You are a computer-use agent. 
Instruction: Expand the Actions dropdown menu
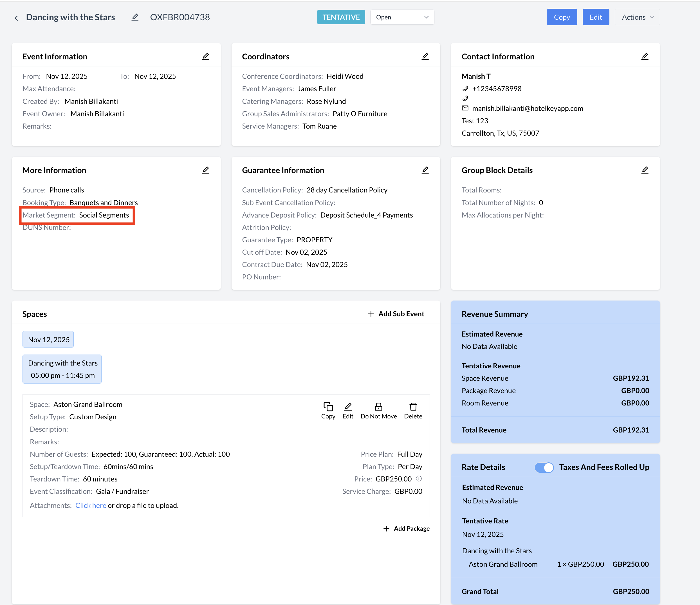coord(637,17)
